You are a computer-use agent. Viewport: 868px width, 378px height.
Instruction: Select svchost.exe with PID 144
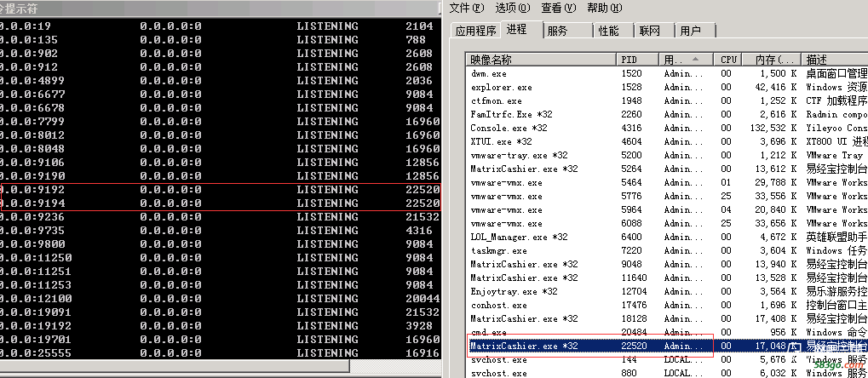click(667, 360)
